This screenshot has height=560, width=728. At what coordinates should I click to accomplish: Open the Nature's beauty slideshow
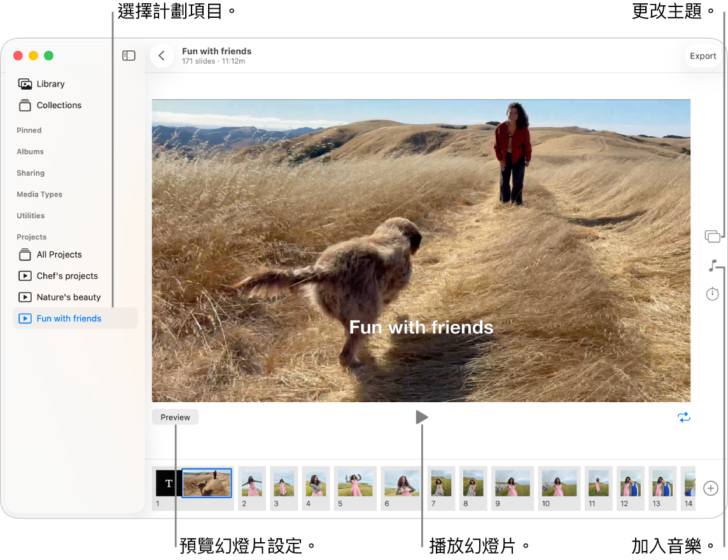(x=69, y=297)
